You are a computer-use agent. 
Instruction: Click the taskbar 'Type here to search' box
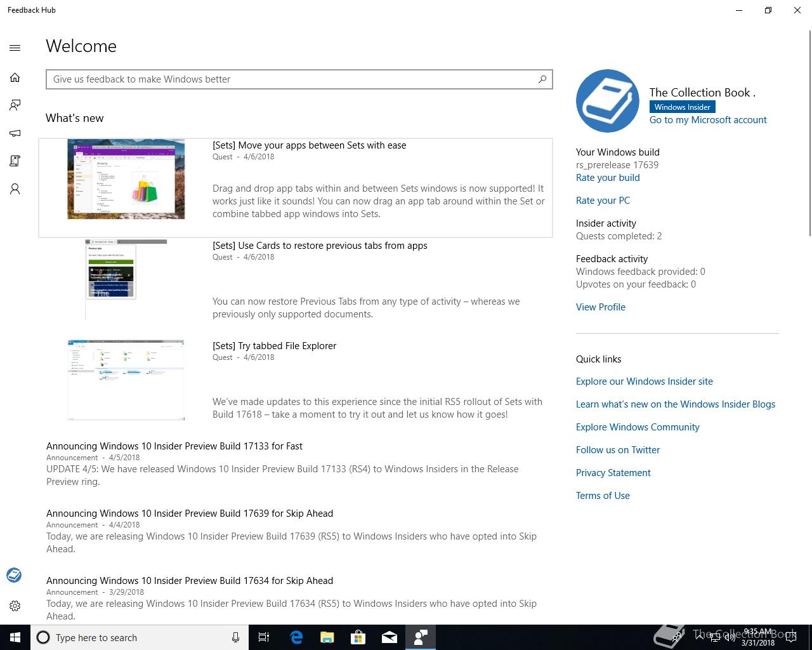[140, 637]
